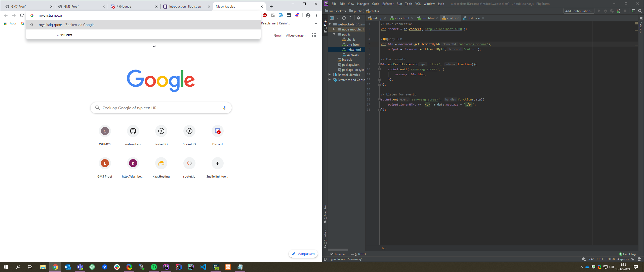The height and width of the screenshot is (272, 644).
Task: Expand the node_modules folder
Action: [x=334, y=29]
